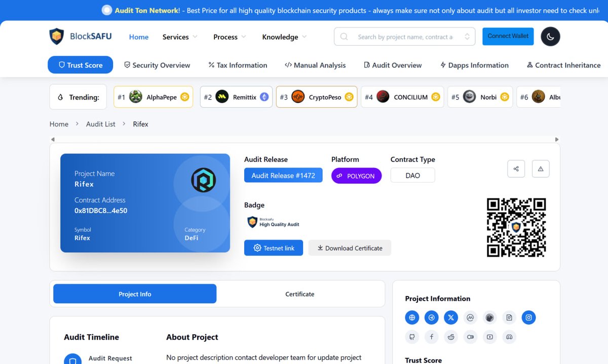Image resolution: width=608 pixels, height=364 pixels.
Task: Open the project's X (Twitter) icon
Action: [451, 317]
